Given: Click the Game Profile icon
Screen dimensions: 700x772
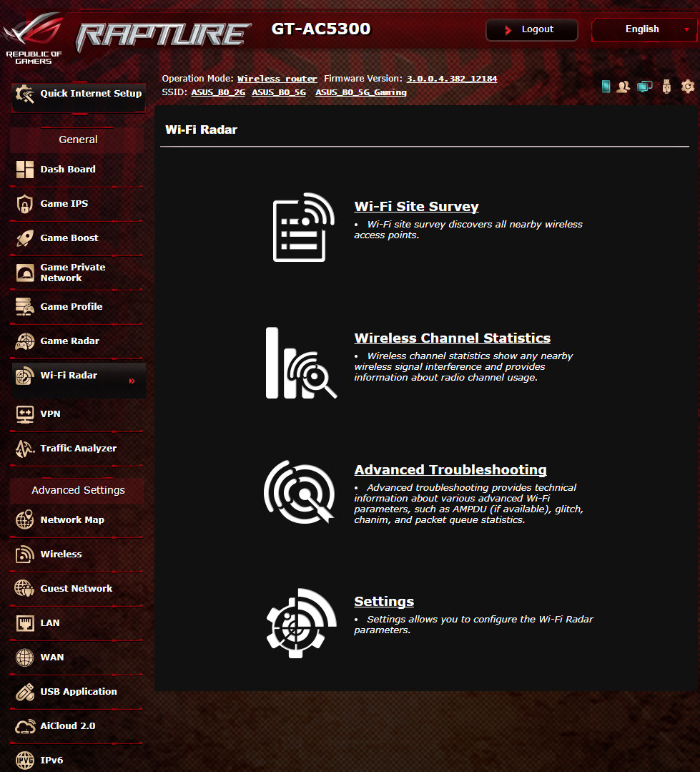Looking at the screenshot, I should click(24, 307).
